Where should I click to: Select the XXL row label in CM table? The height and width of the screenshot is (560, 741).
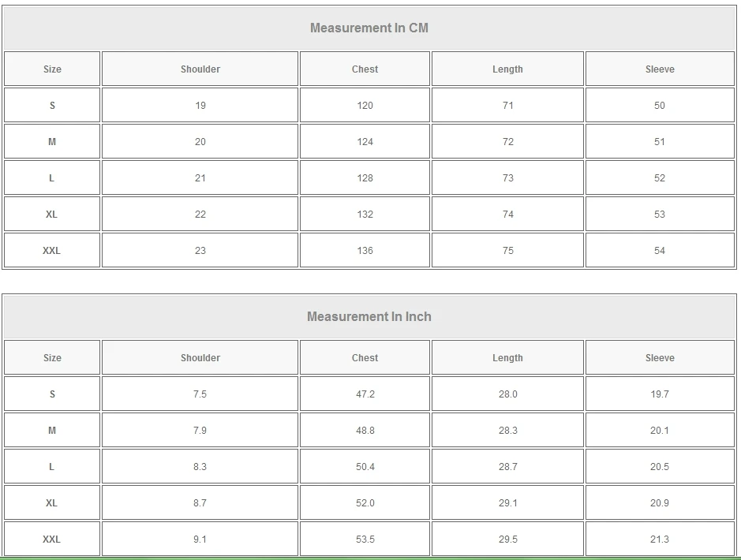[x=52, y=251]
